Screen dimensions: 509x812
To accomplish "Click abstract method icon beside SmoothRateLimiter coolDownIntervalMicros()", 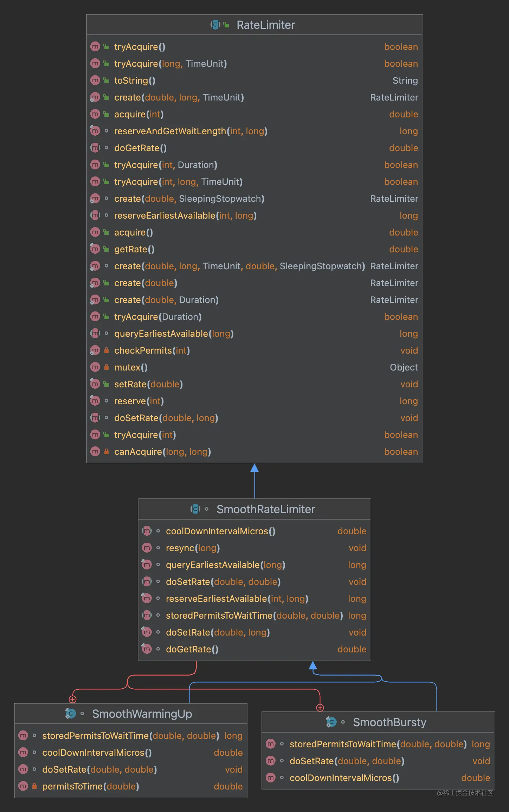I will [147, 531].
